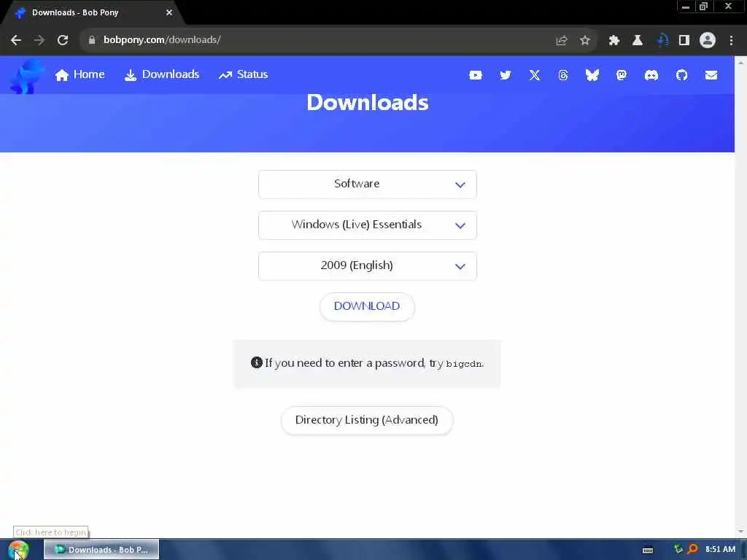Click the media control toolbar icon
Screen dimensions: 747x560
[x=662, y=41]
